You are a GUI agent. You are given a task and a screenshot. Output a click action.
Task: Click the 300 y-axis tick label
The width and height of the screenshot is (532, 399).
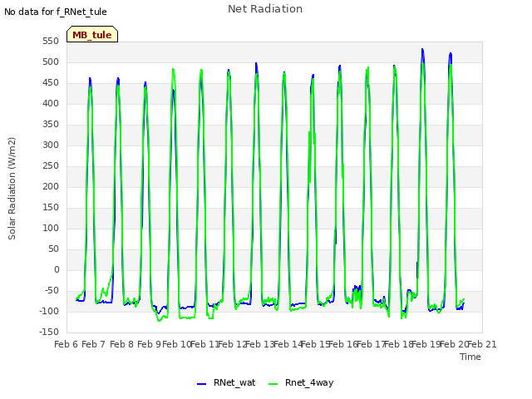click(51, 145)
